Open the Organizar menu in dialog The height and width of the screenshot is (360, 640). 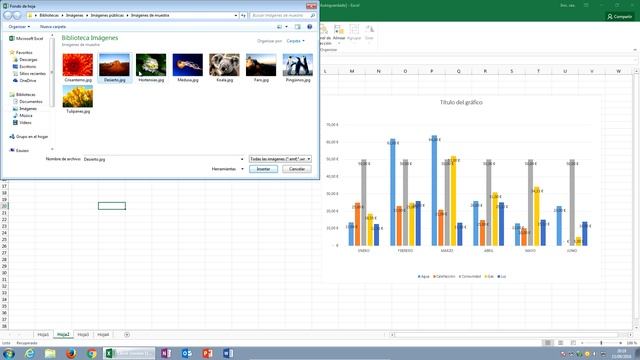pyautogui.click(x=19, y=27)
